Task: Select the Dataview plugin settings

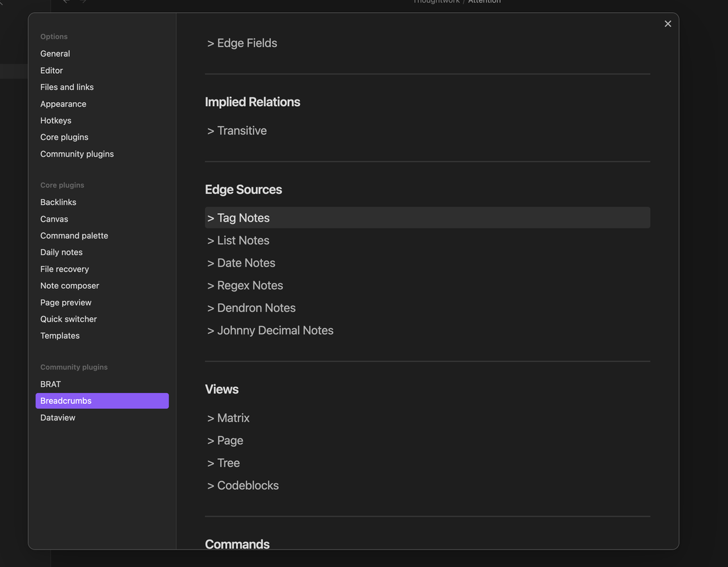Action: [x=58, y=418]
